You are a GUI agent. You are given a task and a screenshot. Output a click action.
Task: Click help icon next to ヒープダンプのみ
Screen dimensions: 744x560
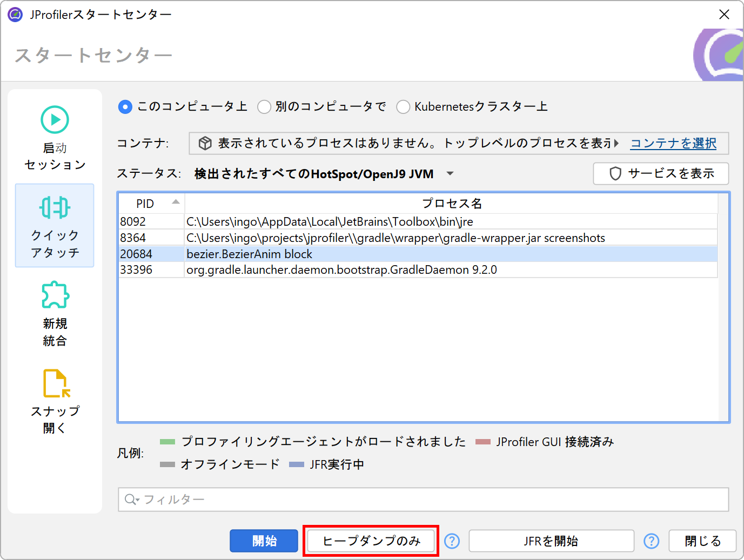[x=452, y=541]
